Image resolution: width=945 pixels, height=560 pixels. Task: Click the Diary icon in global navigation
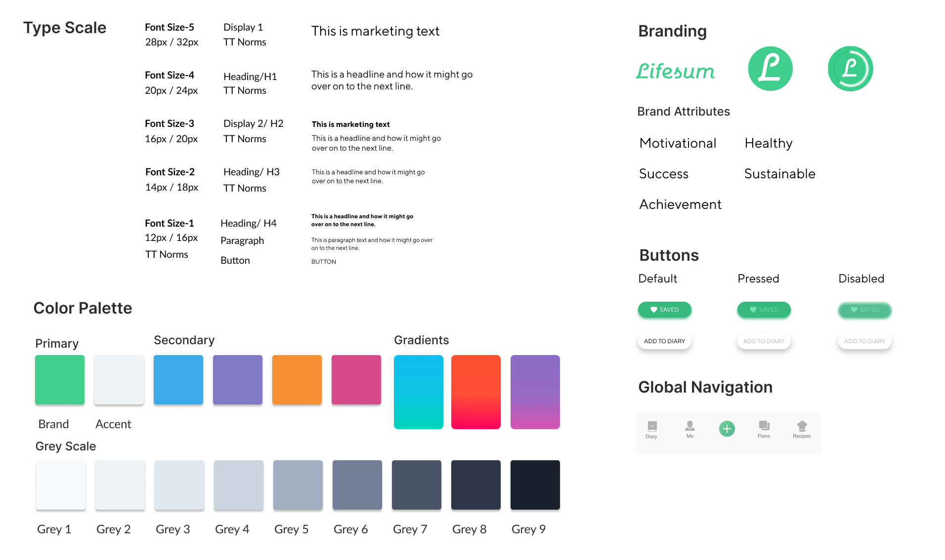(x=652, y=426)
